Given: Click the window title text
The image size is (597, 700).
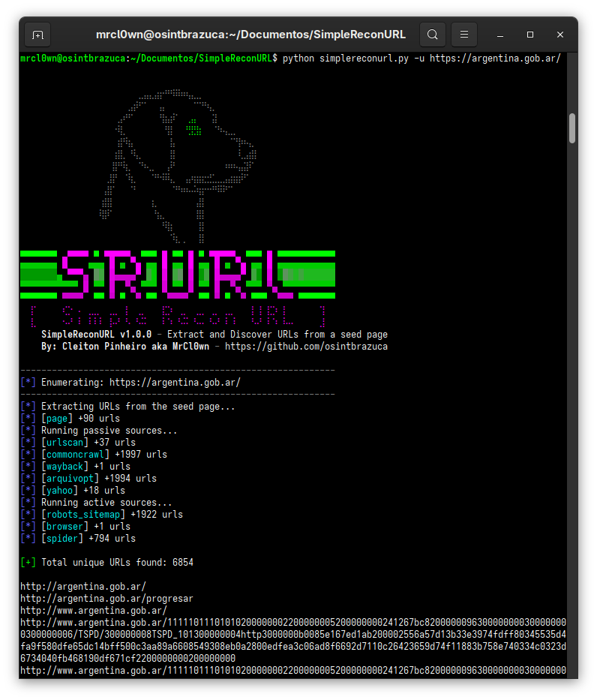Looking at the screenshot, I should click(x=250, y=35).
